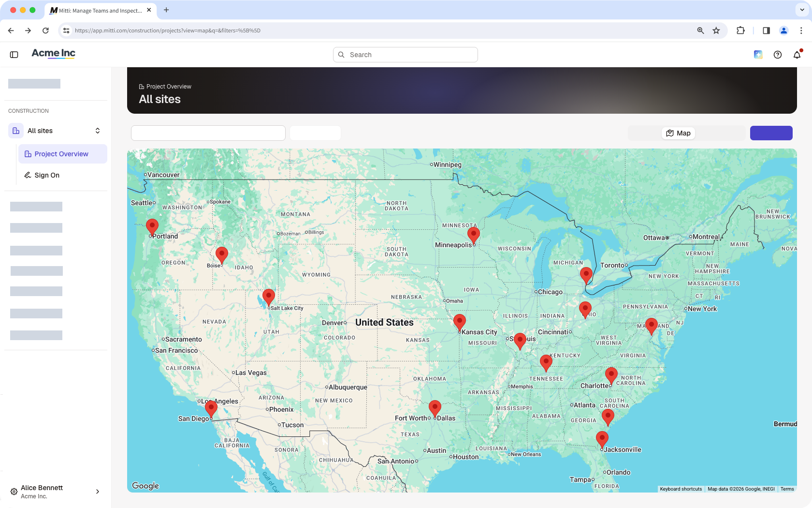This screenshot has width=812, height=508.
Task: Open the browser side panel icon
Action: coord(766,30)
